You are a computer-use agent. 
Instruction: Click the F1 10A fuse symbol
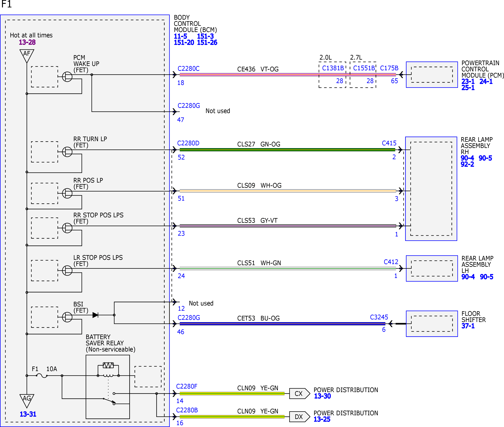[42, 376]
